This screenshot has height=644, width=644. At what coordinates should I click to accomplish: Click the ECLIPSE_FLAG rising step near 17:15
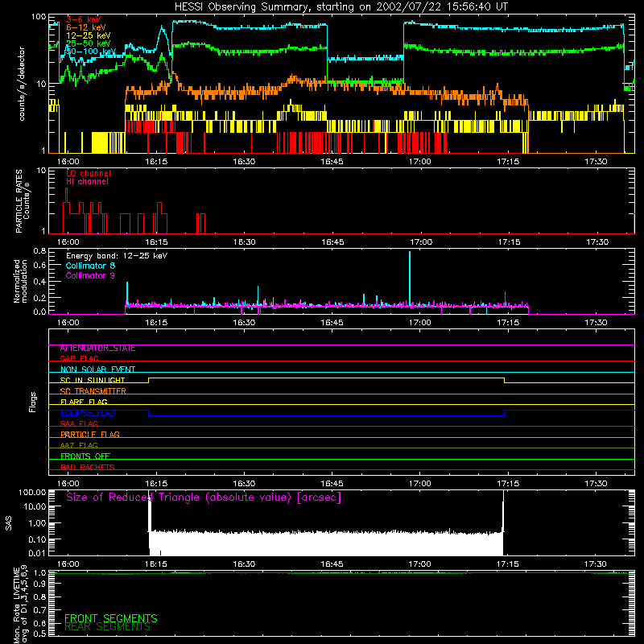(x=505, y=413)
